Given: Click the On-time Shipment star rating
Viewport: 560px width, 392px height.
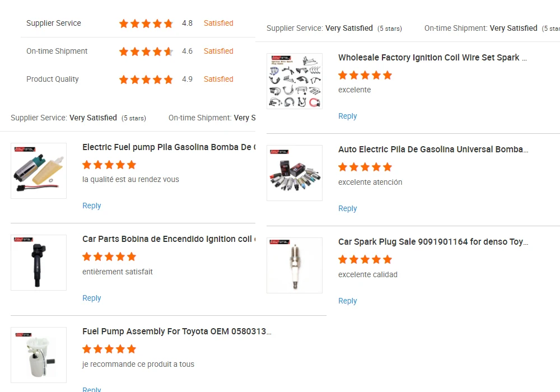Looking at the screenshot, I should 146,52.
